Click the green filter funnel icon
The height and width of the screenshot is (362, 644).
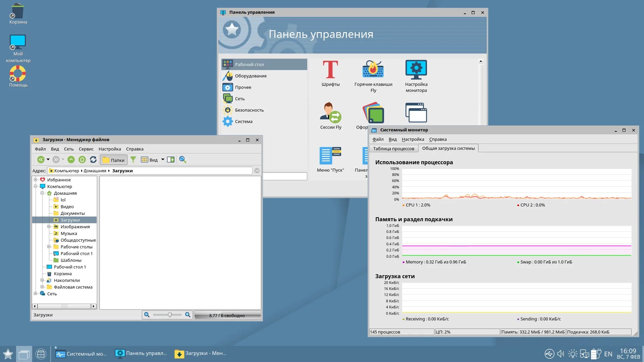point(133,160)
